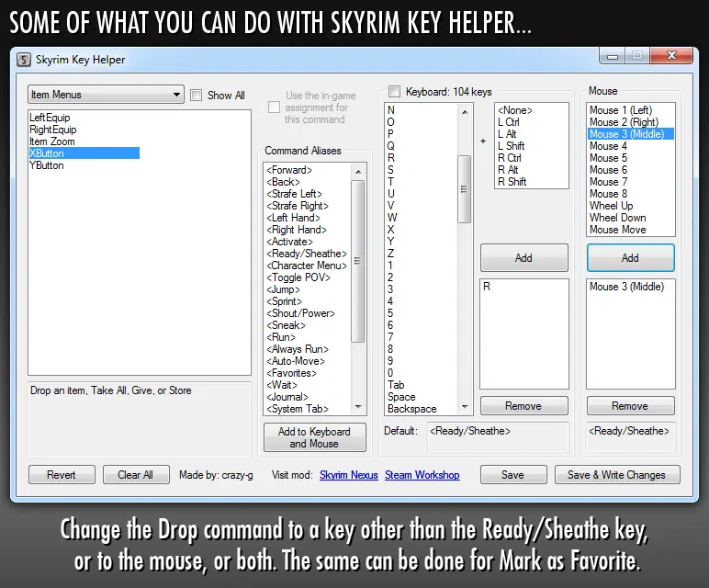The width and height of the screenshot is (709, 588).
Task: Select L Shift modifier in the list
Action: pyautogui.click(x=511, y=146)
